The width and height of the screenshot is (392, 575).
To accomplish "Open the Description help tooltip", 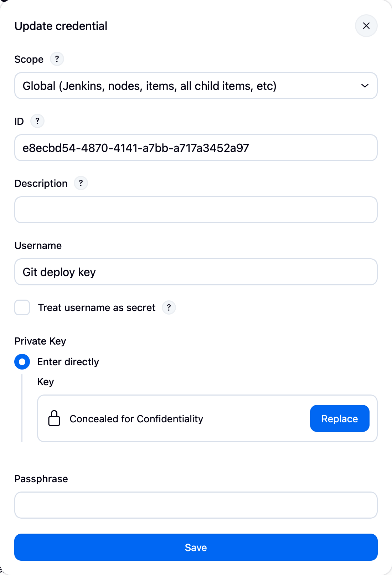I will (81, 183).
